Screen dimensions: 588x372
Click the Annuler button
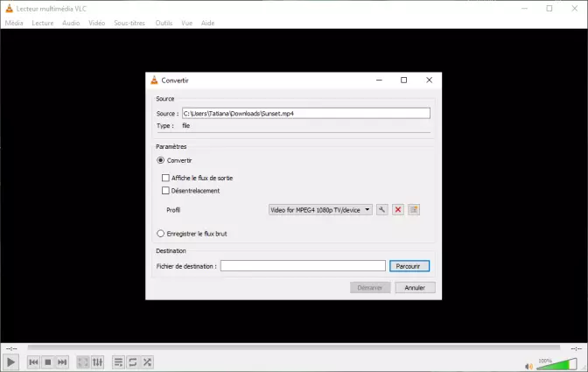415,288
